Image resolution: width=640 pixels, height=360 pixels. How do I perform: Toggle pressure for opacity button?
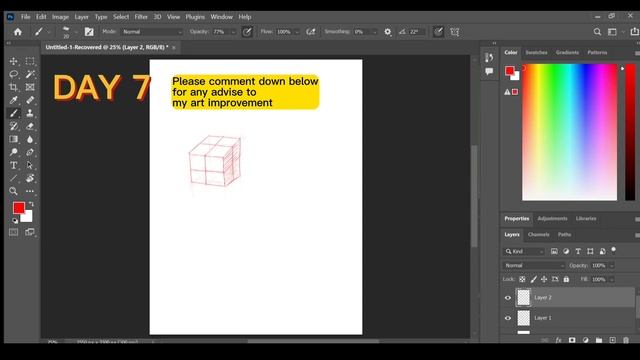247,32
